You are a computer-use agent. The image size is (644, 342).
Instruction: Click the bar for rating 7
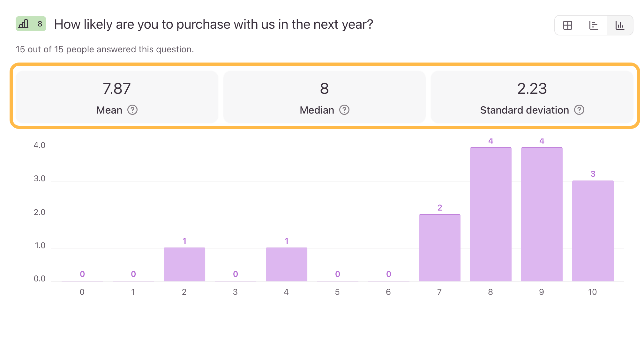tap(439, 248)
